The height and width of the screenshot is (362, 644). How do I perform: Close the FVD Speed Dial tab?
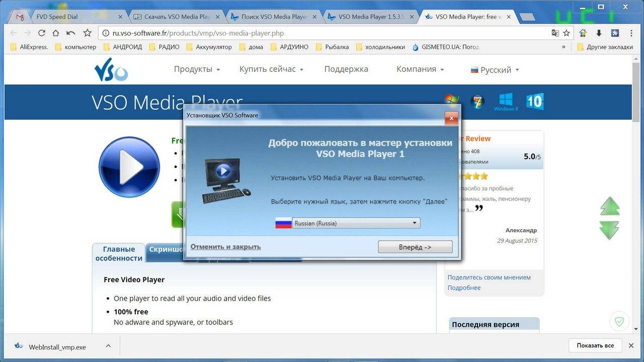click(x=120, y=17)
